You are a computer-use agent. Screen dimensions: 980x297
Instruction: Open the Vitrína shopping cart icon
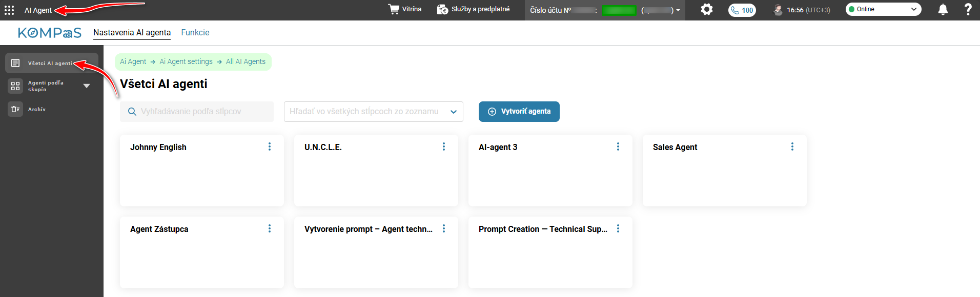pyautogui.click(x=394, y=9)
